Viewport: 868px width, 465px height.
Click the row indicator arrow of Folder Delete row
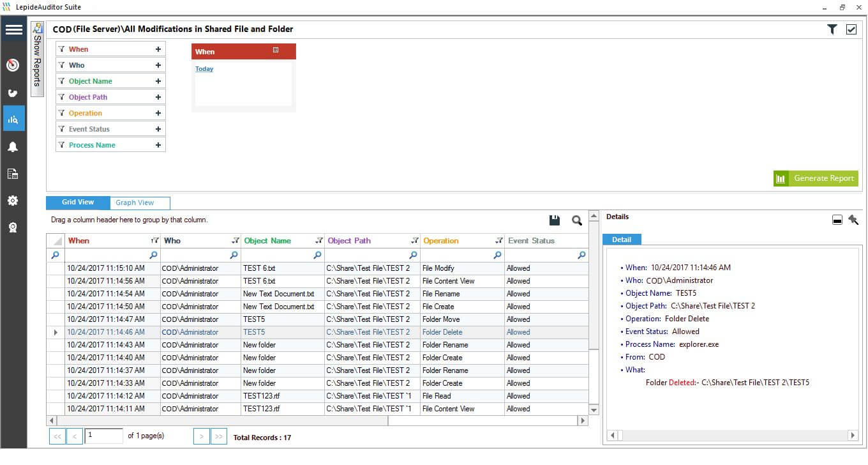coord(56,332)
